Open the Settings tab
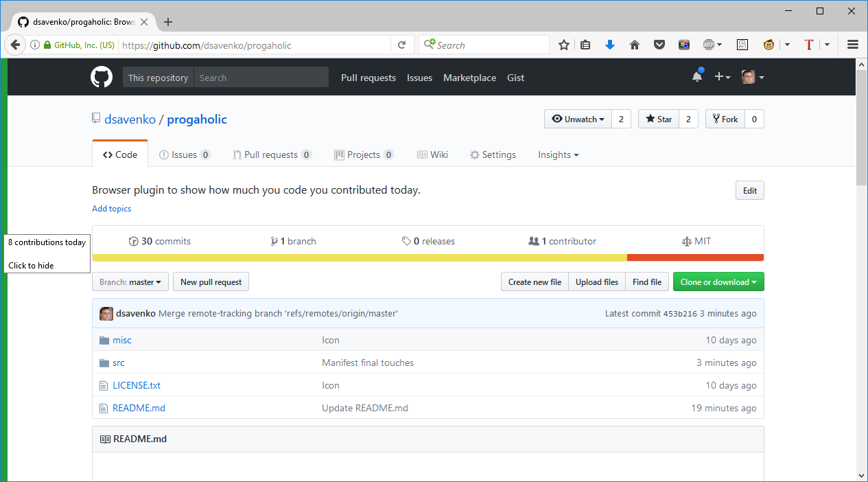Screen dimensions: 868x482 tap(493, 155)
